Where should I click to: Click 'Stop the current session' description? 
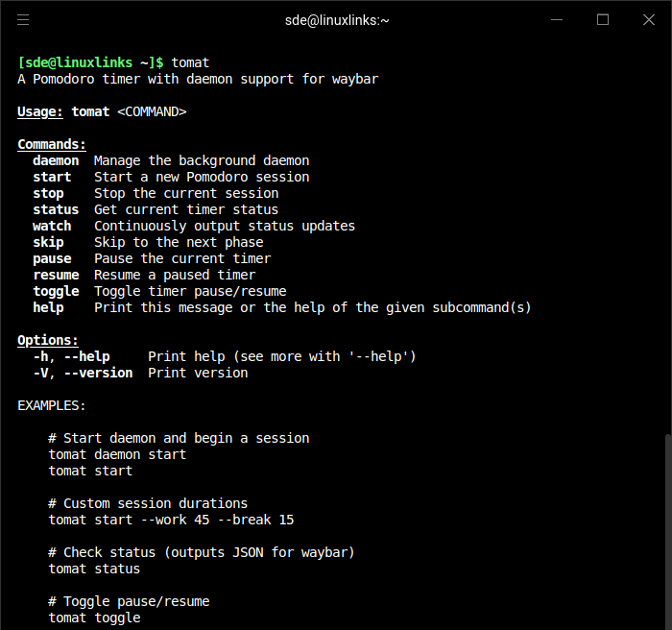tap(186, 193)
